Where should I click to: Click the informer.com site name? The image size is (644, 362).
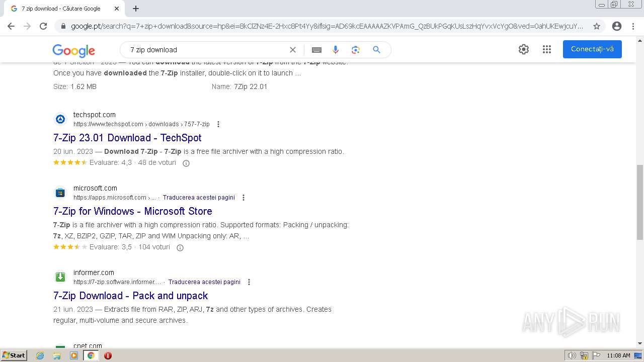pyautogui.click(x=94, y=273)
